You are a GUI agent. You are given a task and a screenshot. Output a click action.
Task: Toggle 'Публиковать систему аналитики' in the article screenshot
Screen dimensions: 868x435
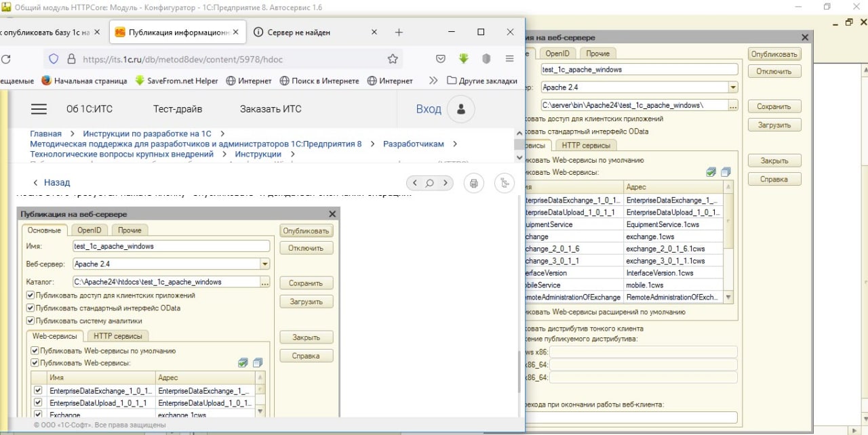pos(30,320)
